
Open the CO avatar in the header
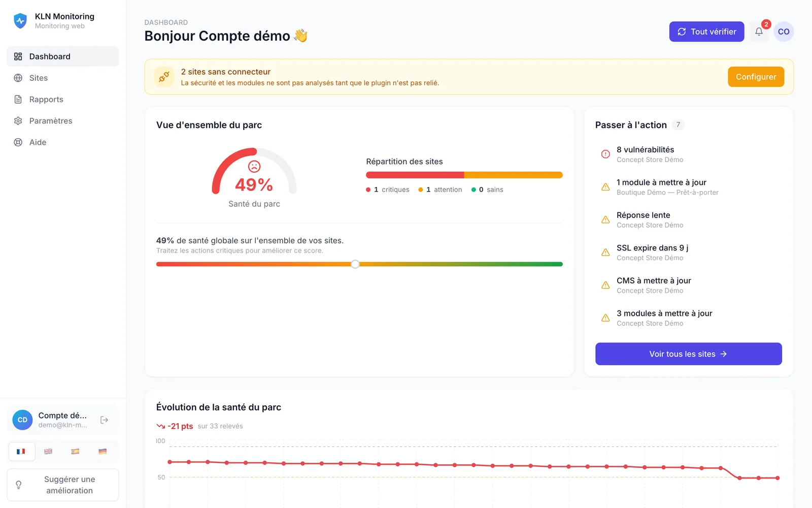[x=784, y=31]
